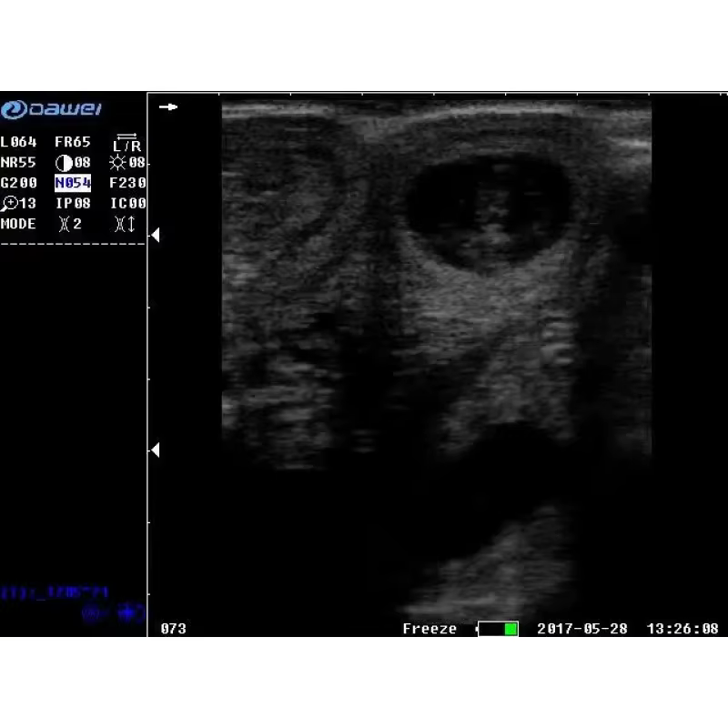The height and width of the screenshot is (728, 728).
Task: Select the IC00 parameter
Action: tap(128, 203)
